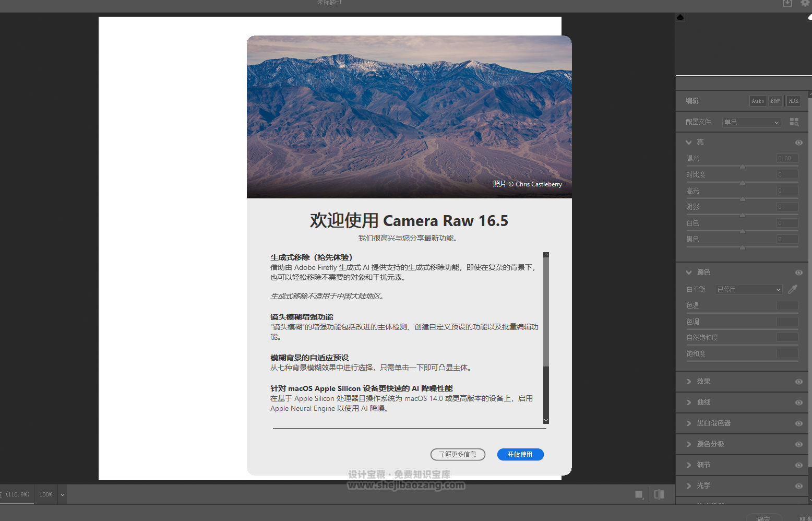Viewport: 812px width, 521px height.
Task: Click the welcome dialog scroll down arrow
Action: pyautogui.click(x=546, y=421)
